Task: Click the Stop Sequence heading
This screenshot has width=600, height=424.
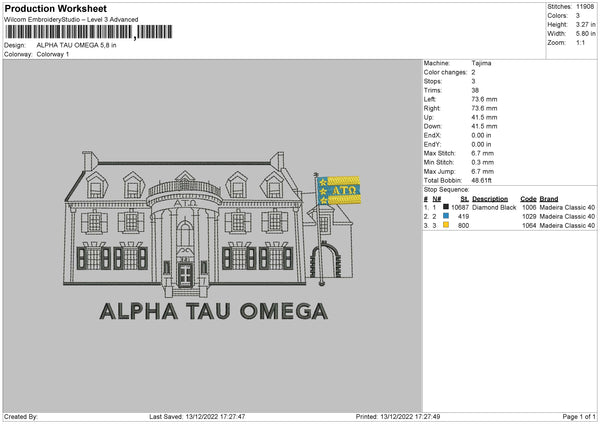Action: pos(446,190)
